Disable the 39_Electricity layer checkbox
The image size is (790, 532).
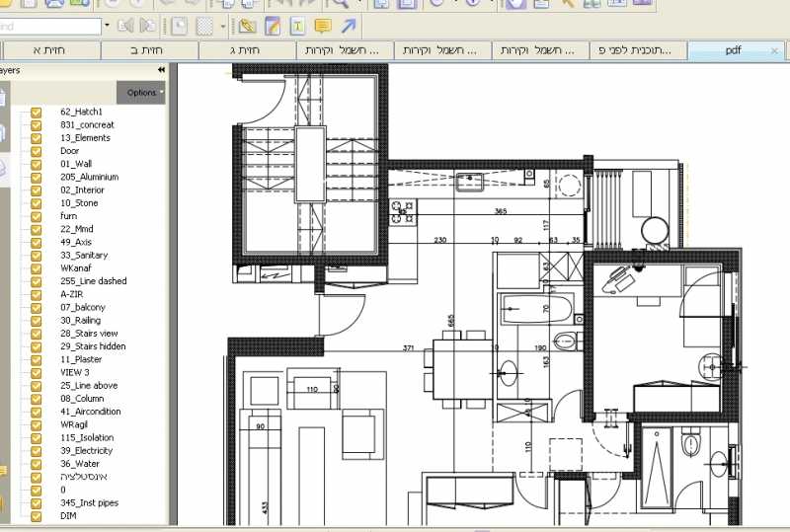(x=36, y=451)
